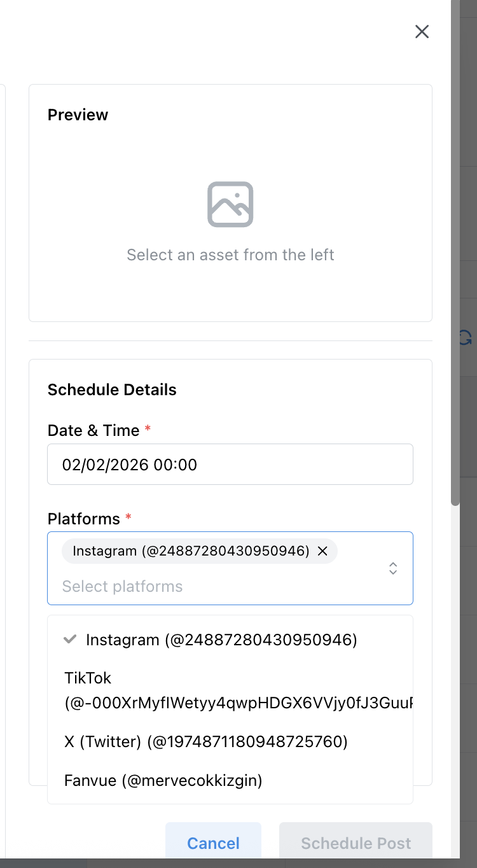477x868 pixels.
Task: Close the scheduling dialog with the X
Action: coord(422,31)
